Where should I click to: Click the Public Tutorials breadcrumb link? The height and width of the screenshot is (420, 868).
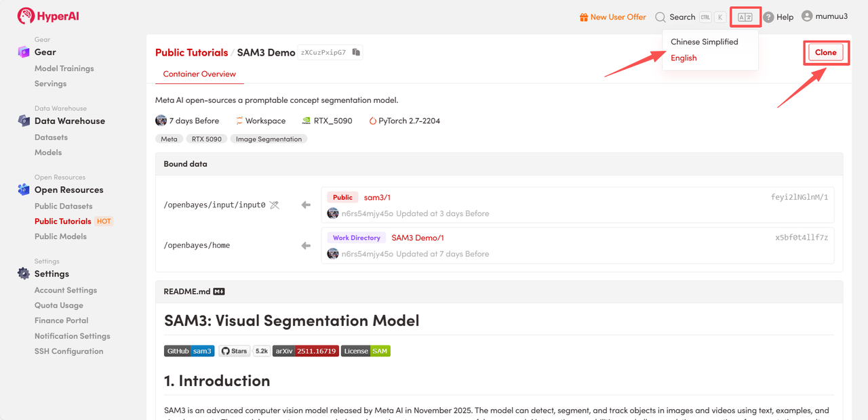point(191,52)
